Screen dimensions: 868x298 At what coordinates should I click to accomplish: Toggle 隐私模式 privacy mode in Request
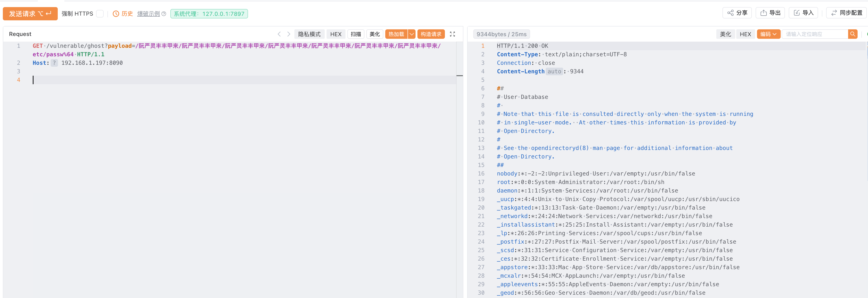click(309, 34)
